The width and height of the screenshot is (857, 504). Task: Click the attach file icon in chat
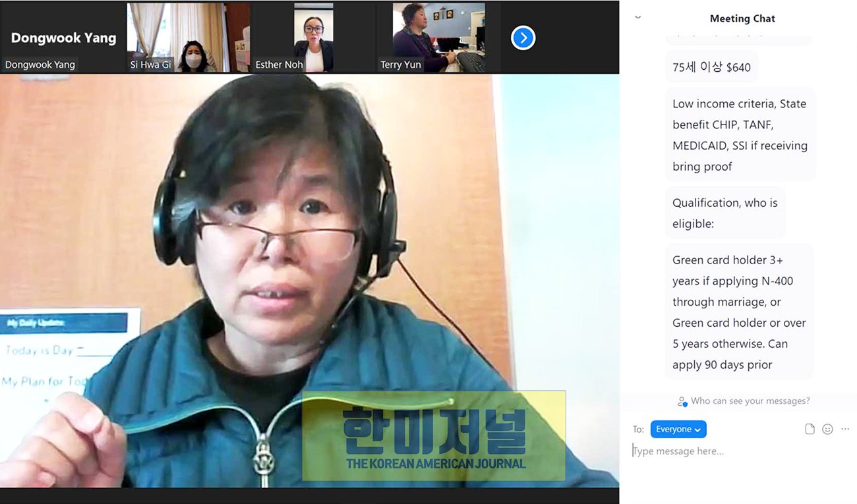tap(810, 429)
